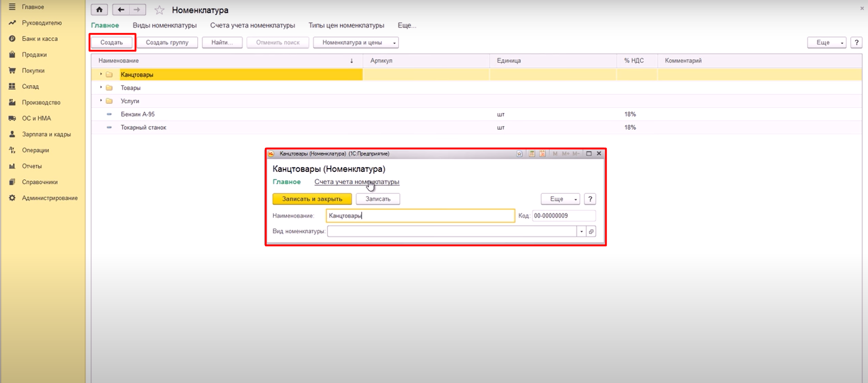
Task: Select the Услуги row
Action: click(476, 101)
